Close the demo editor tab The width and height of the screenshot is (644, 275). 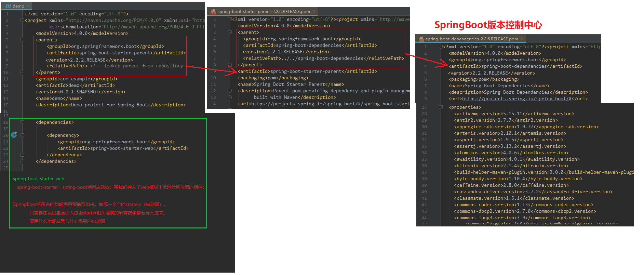28,6
